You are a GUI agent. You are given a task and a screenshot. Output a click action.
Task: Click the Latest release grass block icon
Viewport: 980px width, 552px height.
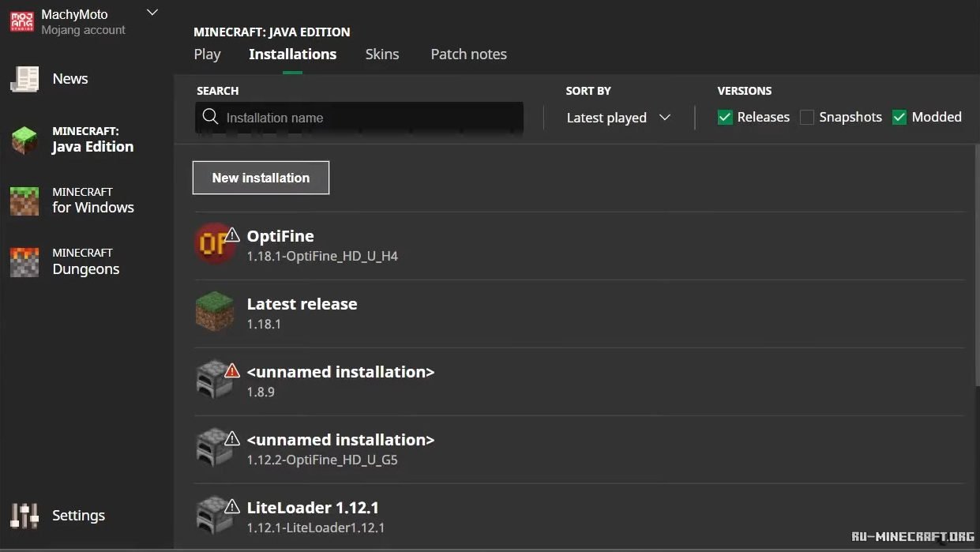(x=215, y=312)
